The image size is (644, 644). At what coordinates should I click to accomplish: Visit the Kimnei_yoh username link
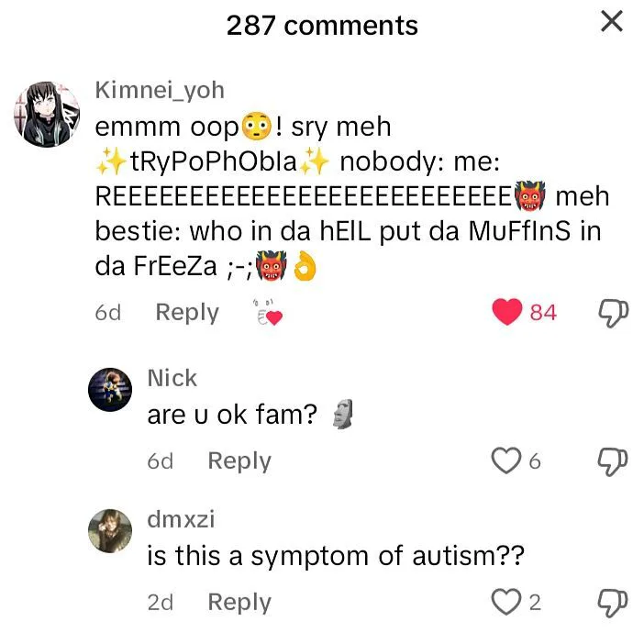pos(160,90)
